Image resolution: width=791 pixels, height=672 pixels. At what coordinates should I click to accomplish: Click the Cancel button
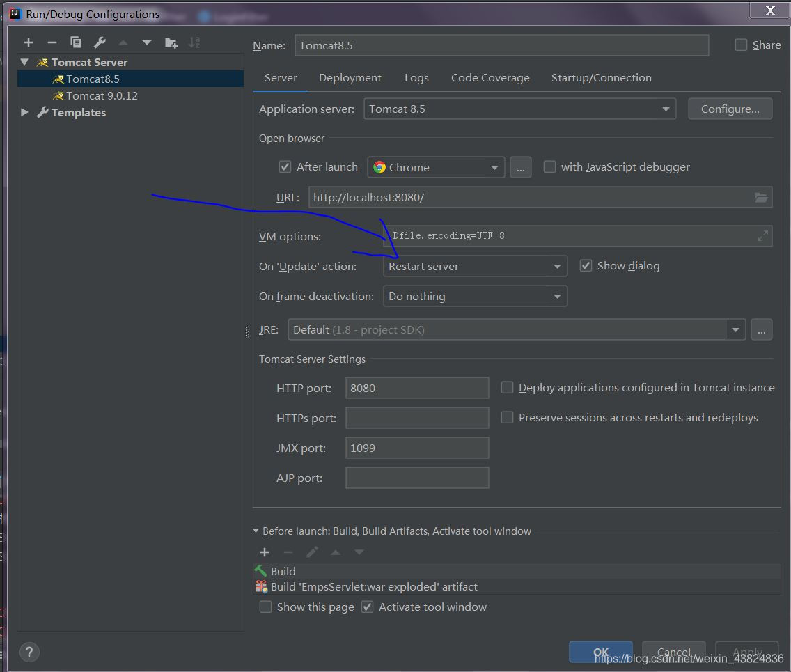point(674,652)
